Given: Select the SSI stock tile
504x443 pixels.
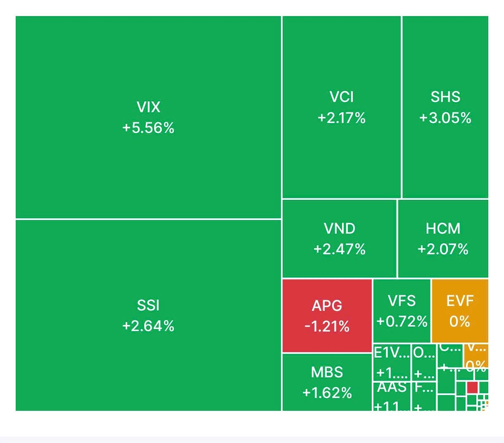Looking at the screenshot, I should [x=148, y=315].
